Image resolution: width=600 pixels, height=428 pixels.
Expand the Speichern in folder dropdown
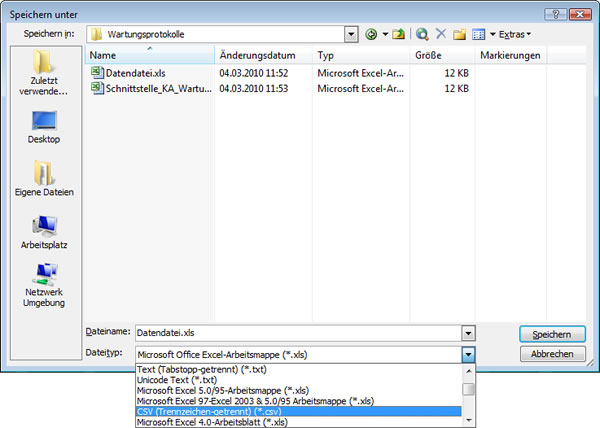[350, 34]
